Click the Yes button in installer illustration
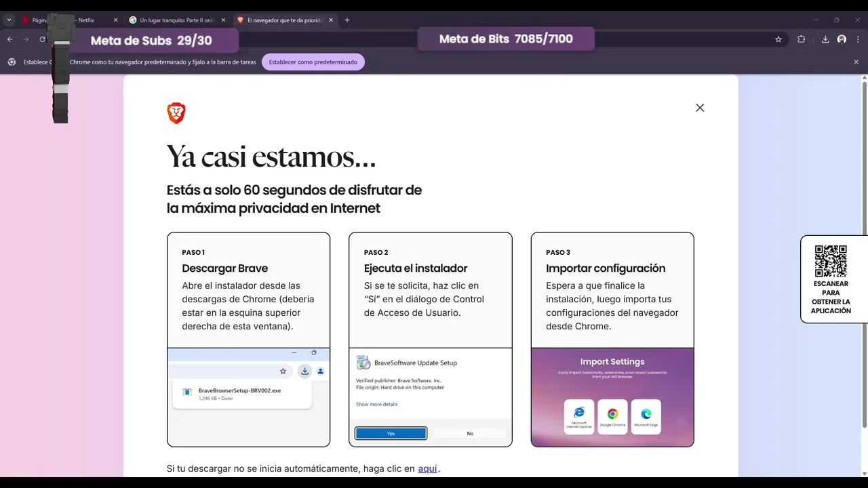The height and width of the screenshot is (488, 868). 391,433
